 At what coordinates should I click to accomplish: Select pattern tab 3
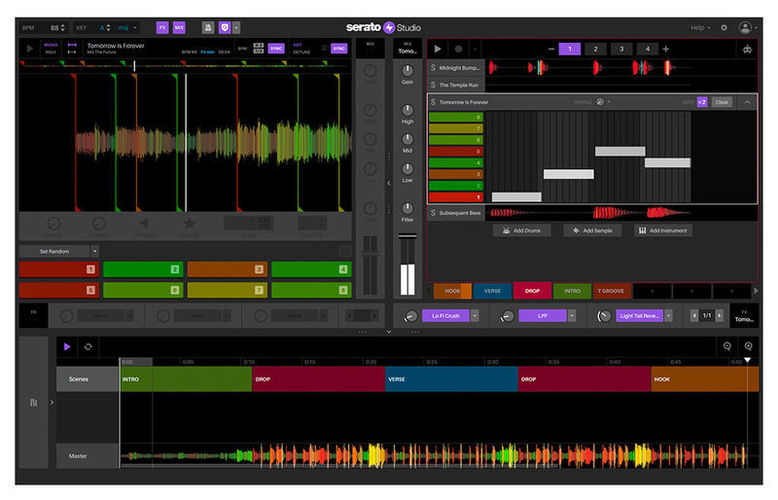(621, 49)
